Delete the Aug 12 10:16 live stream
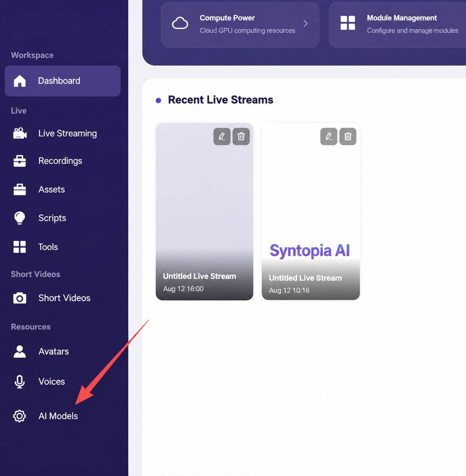Image resolution: width=466 pixels, height=476 pixels. pyautogui.click(x=348, y=136)
